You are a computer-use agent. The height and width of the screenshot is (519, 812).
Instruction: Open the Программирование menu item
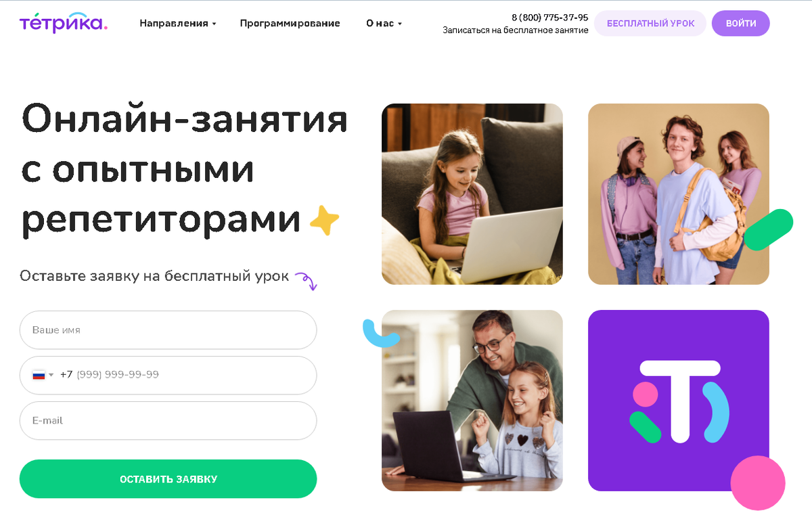point(290,23)
